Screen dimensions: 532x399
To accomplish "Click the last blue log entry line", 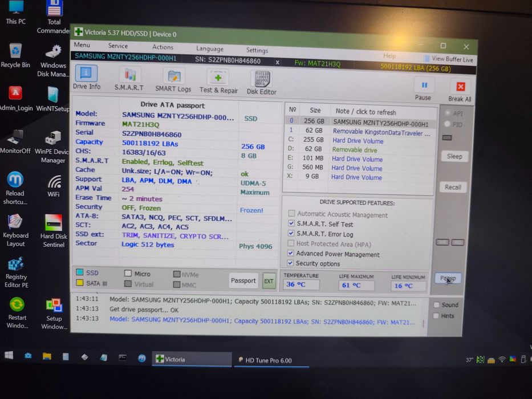I will [262, 320].
